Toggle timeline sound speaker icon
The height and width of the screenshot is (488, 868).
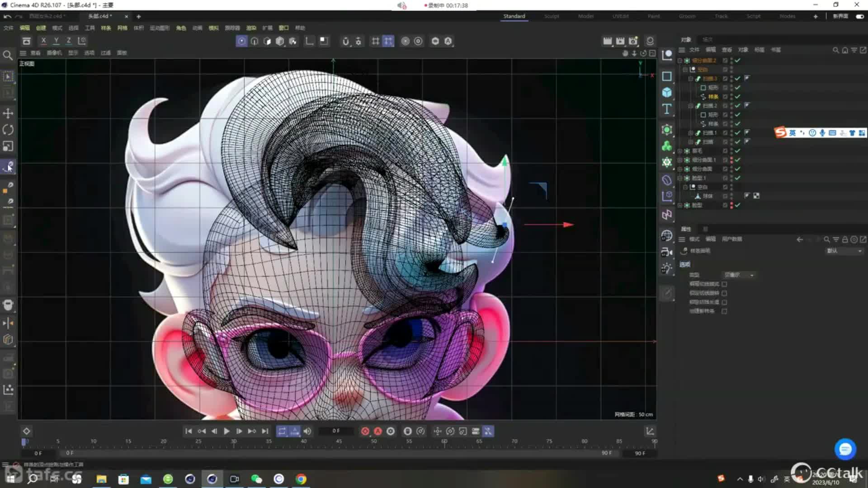tap(307, 431)
